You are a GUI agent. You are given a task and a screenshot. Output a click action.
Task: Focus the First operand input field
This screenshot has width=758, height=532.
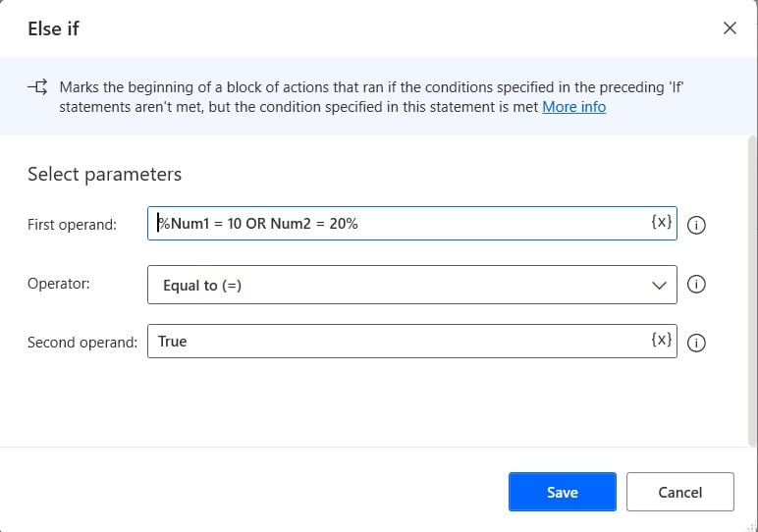tap(411, 223)
